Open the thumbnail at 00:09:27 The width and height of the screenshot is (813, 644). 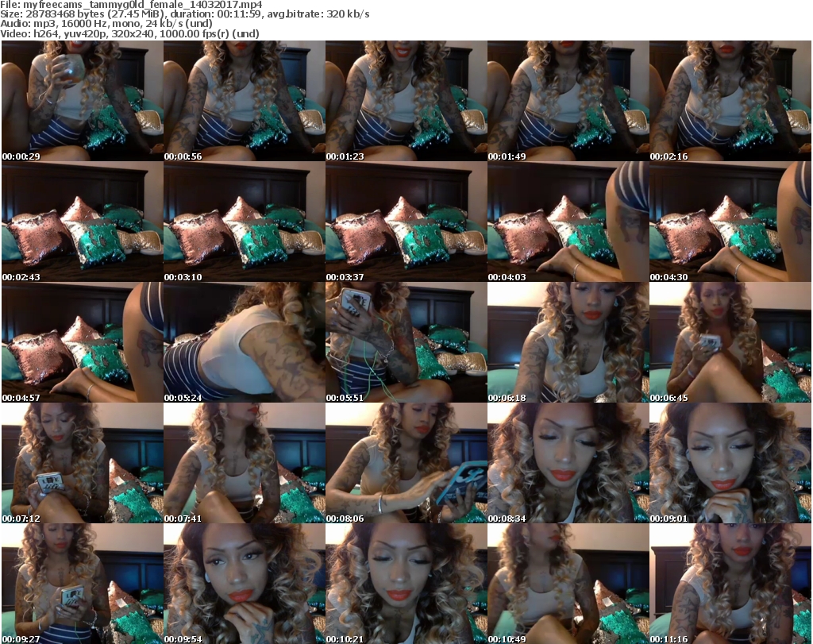[83, 584]
